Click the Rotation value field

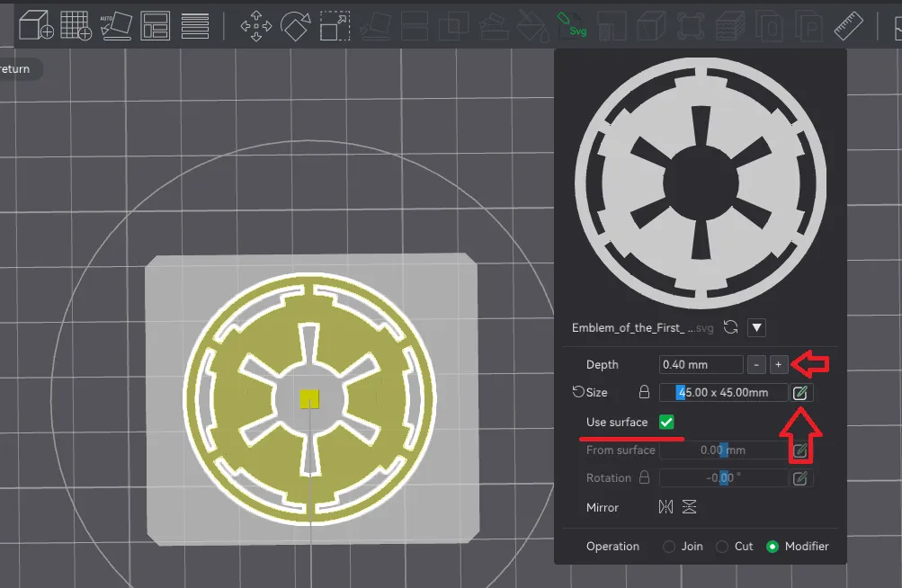pyautogui.click(x=723, y=478)
